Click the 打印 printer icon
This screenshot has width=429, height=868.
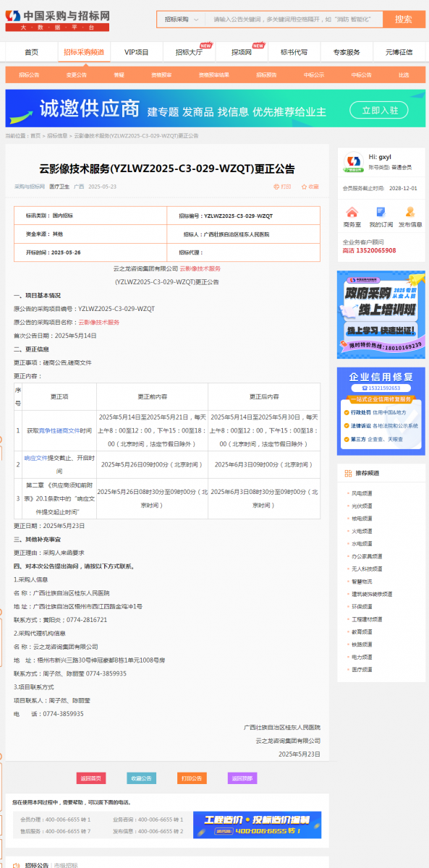(x=276, y=187)
